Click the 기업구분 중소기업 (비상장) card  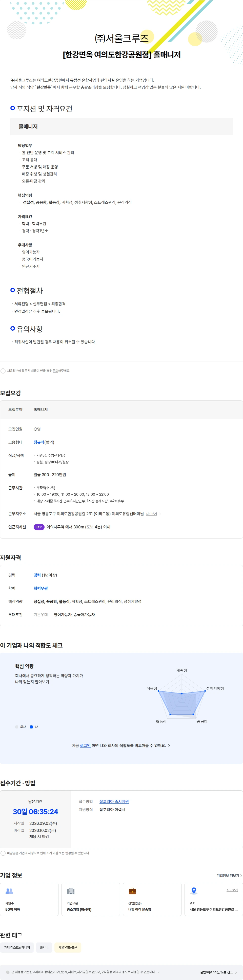tap(91, 899)
